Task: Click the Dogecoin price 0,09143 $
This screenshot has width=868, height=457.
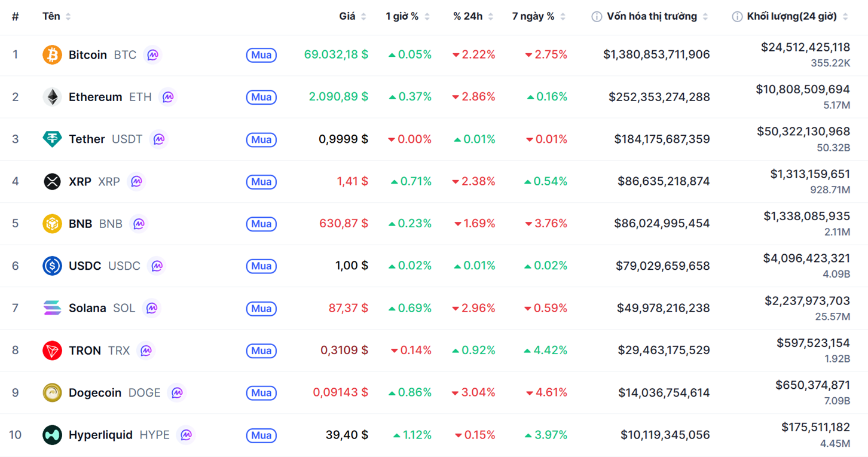Action: (x=341, y=393)
